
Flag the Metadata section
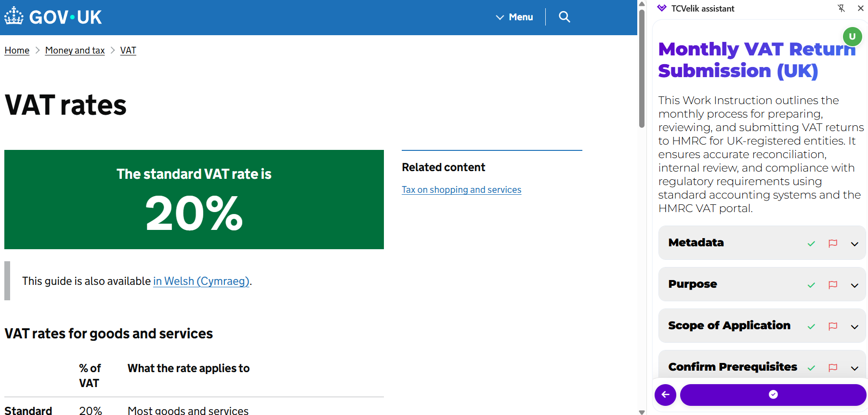[x=833, y=243]
